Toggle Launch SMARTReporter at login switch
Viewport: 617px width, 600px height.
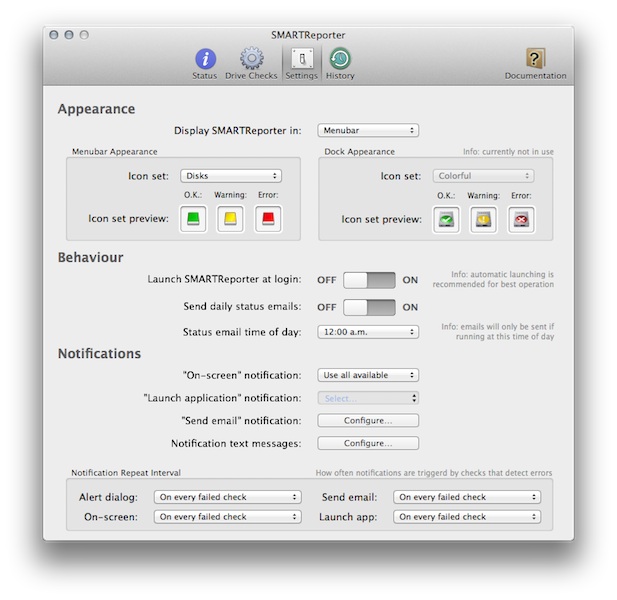[369, 281]
